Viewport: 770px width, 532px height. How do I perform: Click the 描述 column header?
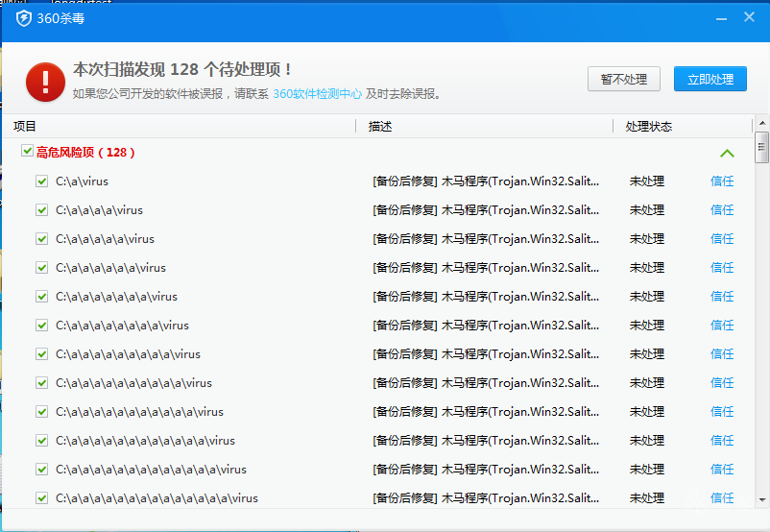[380, 127]
